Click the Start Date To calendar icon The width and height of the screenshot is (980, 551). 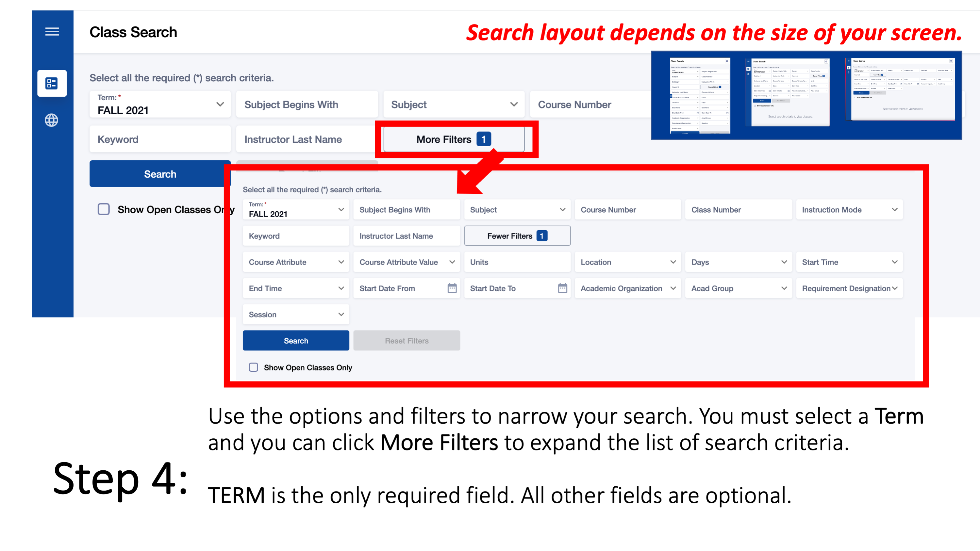click(x=561, y=288)
